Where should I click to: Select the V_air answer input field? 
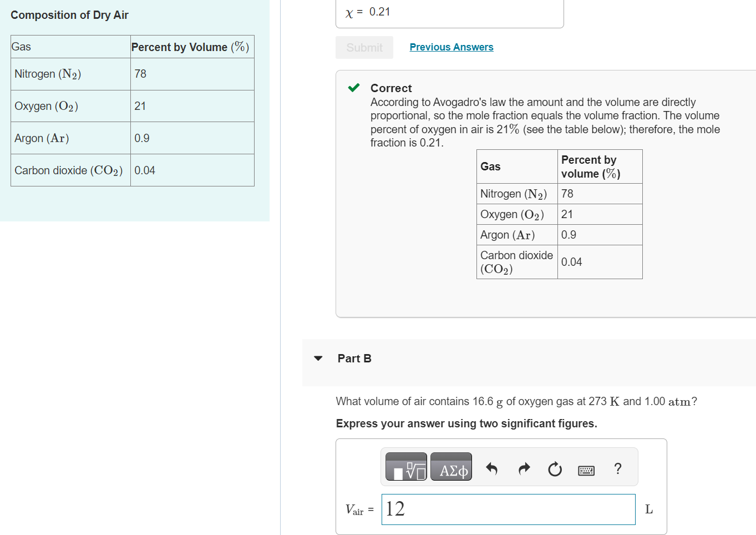(x=508, y=509)
